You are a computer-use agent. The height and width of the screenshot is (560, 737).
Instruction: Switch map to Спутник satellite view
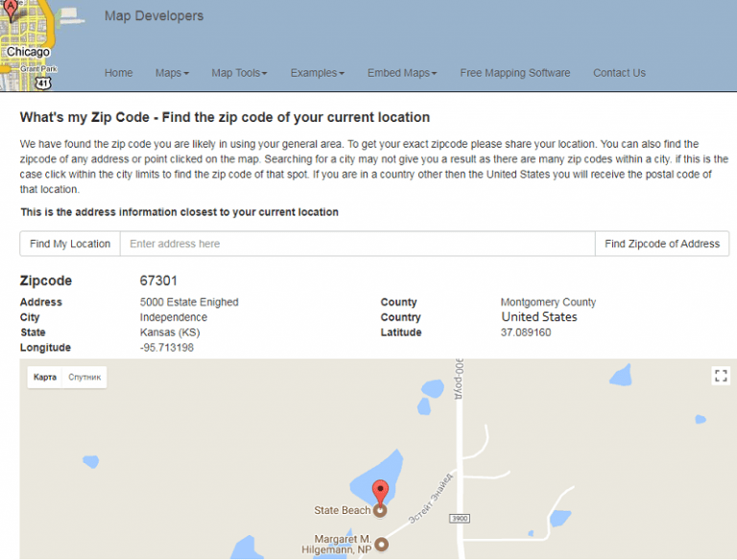coord(84,377)
